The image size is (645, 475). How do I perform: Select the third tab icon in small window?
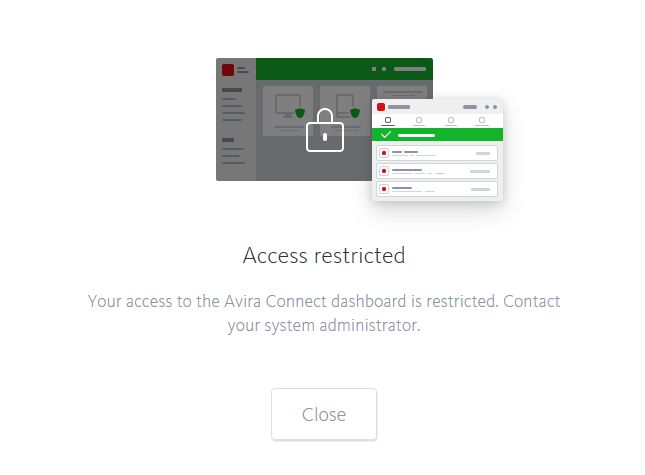(451, 120)
